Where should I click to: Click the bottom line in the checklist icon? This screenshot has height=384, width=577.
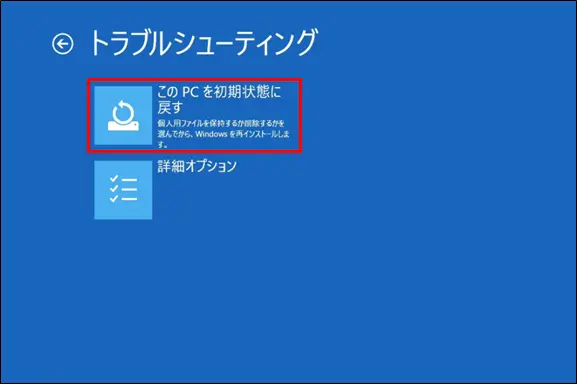click(129, 199)
